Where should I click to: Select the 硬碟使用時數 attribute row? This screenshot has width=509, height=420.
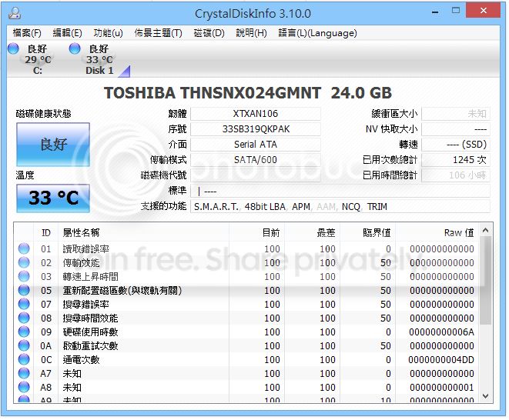(246, 332)
